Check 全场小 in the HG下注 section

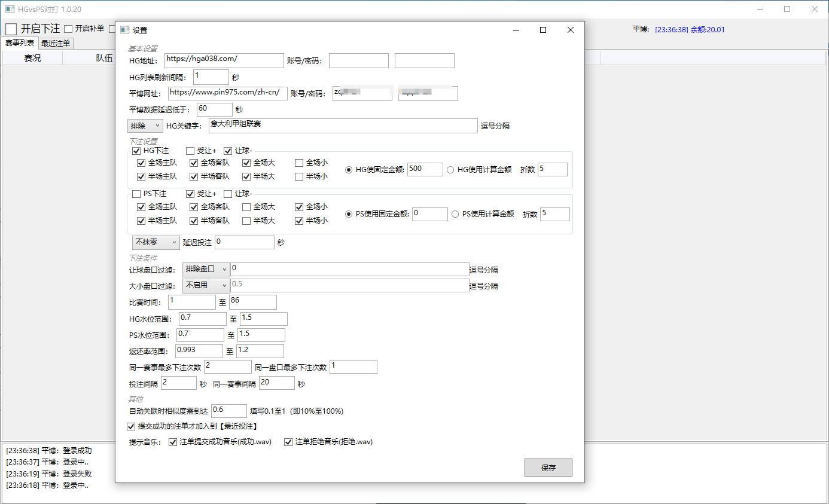299,163
